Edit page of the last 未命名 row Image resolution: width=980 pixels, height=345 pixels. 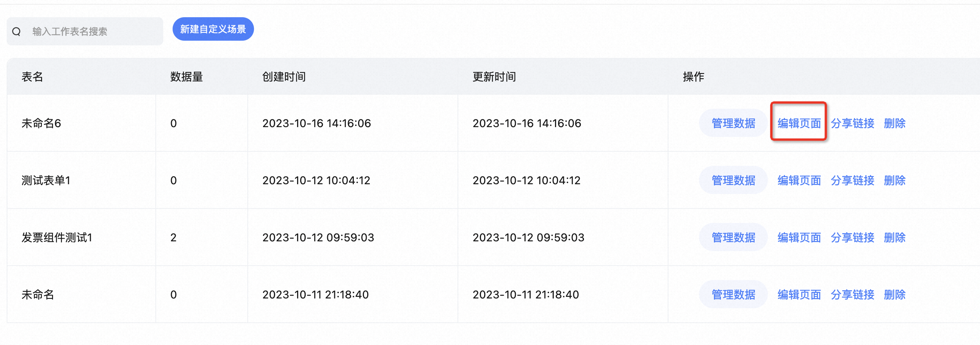[799, 295]
